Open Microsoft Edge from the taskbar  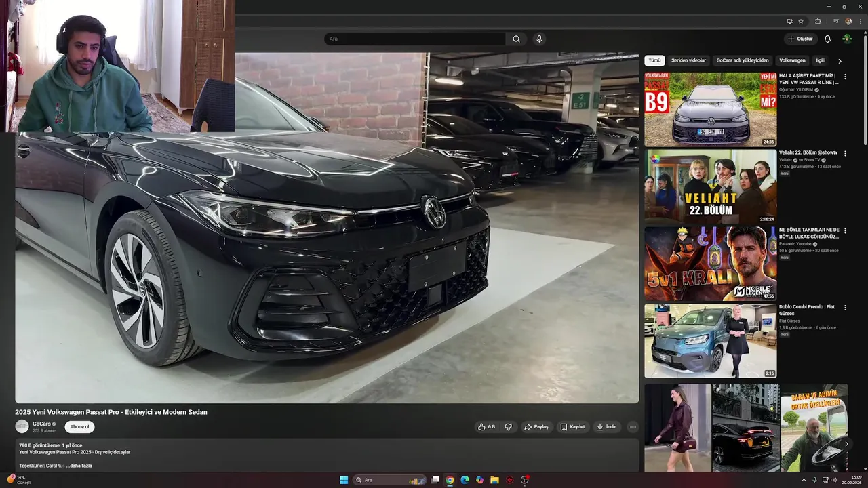point(465,480)
